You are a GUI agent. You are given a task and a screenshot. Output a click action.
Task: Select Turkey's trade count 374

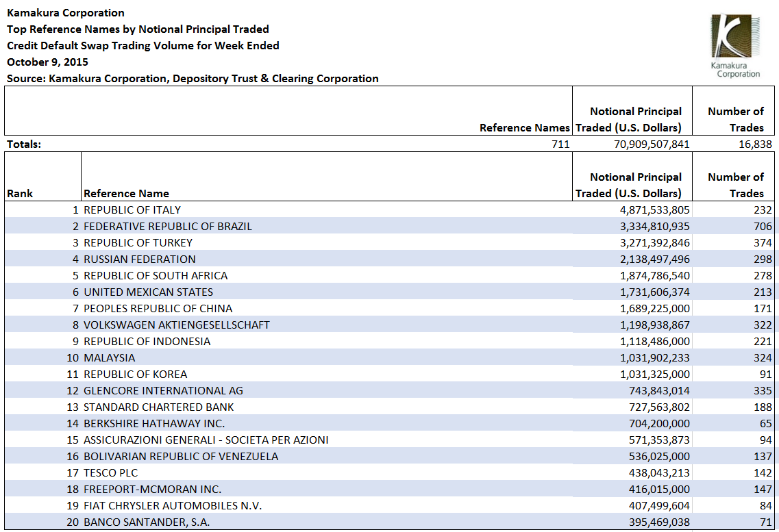tap(763, 242)
